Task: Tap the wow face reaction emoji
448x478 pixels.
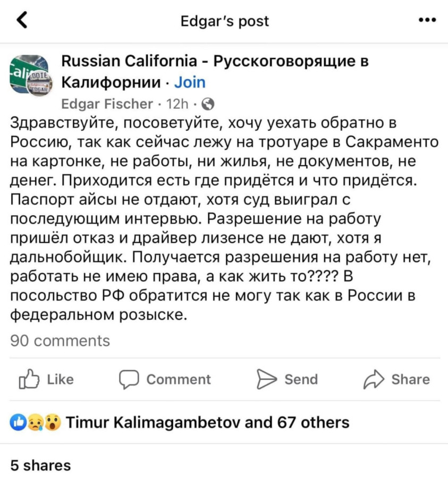Action: pyautogui.click(x=53, y=423)
